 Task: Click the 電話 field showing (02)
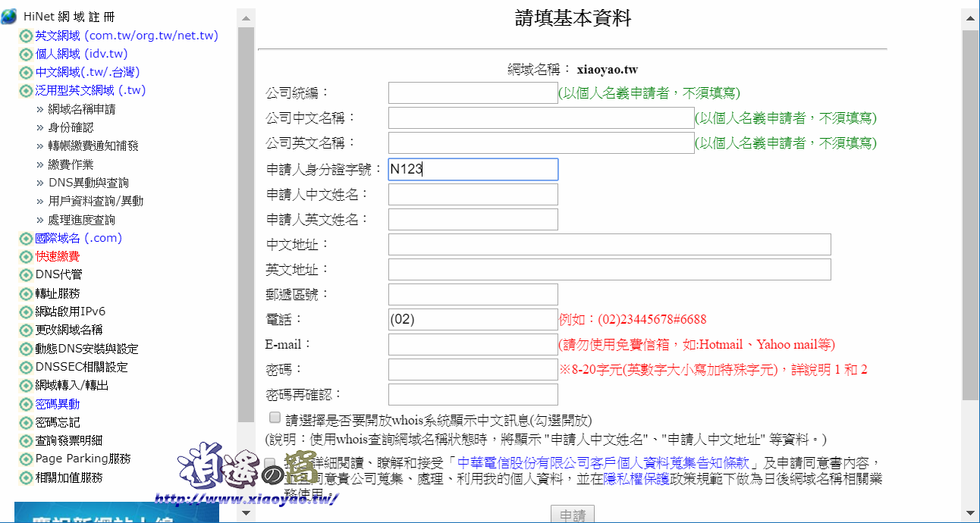click(473, 319)
